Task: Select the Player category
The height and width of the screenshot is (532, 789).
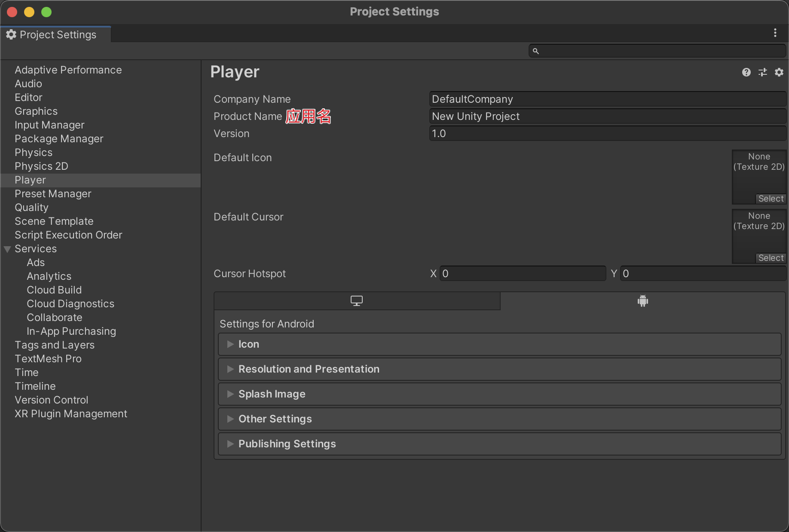Action: coord(101,180)
